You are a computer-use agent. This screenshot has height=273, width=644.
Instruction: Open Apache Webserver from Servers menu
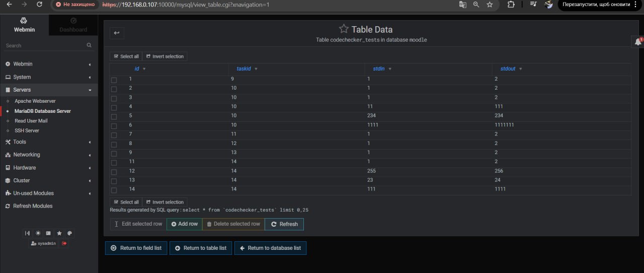[35, 101]
